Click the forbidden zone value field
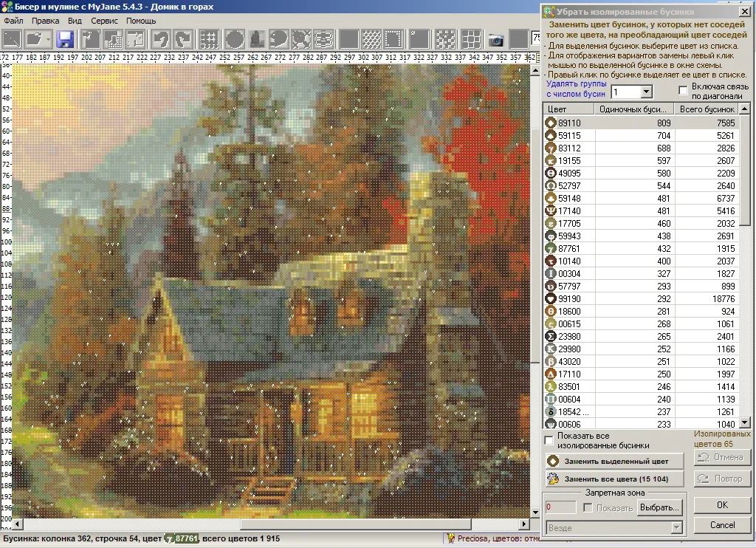 coord(561,507)
